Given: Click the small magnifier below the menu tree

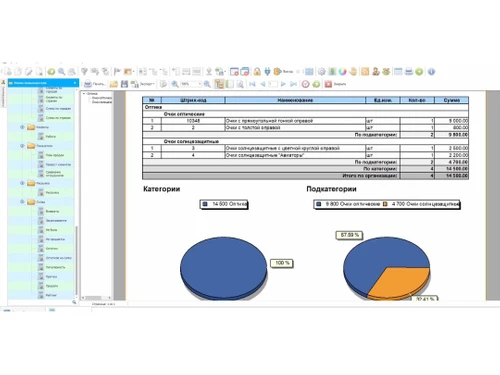Looking at the screenshot, I should 74,302.
